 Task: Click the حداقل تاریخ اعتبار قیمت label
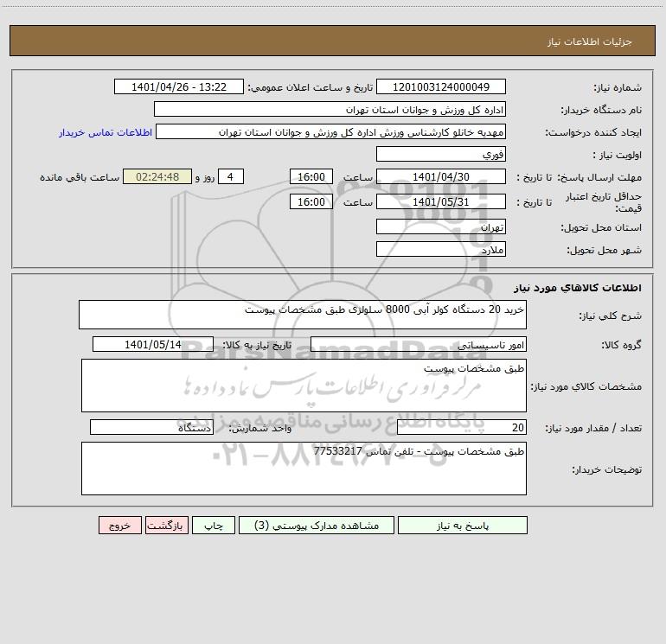pos(604,202)
